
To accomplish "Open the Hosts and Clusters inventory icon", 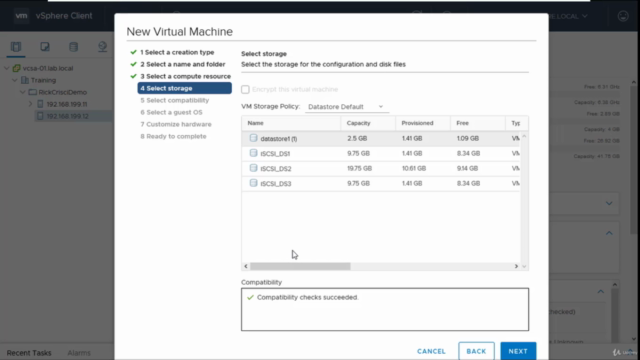I will click(x=16, y=47).
